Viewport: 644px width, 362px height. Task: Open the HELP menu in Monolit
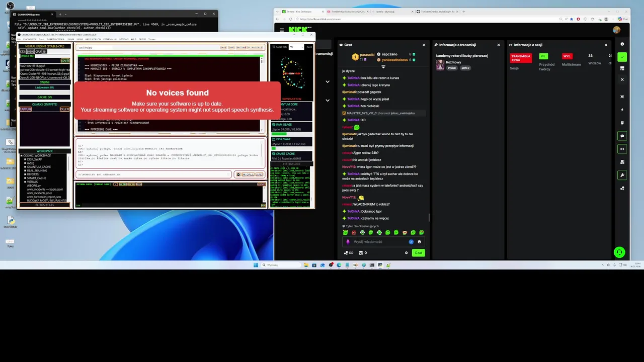coord(134,39)
